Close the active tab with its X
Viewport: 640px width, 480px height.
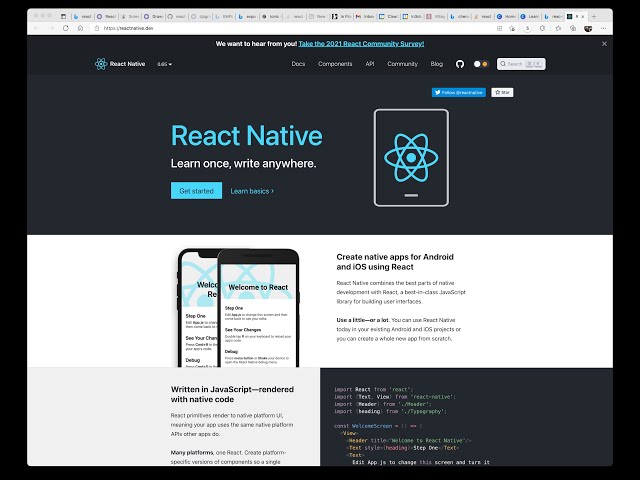pyautogui.click(x=582, y=16)
